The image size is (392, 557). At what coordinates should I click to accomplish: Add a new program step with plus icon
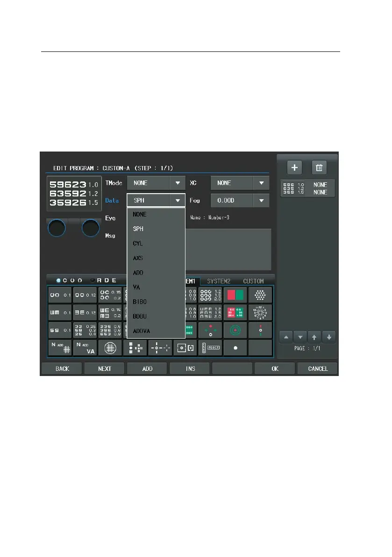coord(294,168)
